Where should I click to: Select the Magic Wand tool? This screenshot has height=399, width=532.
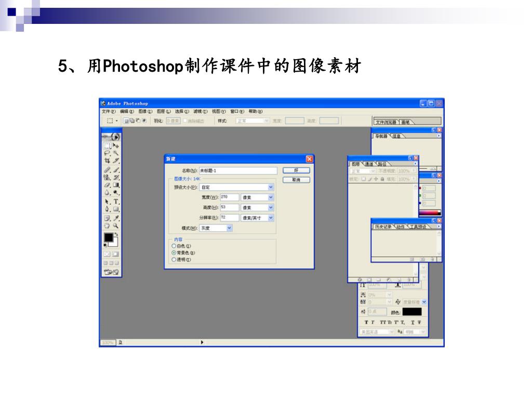pyautogui.click(x=116, y=153)
